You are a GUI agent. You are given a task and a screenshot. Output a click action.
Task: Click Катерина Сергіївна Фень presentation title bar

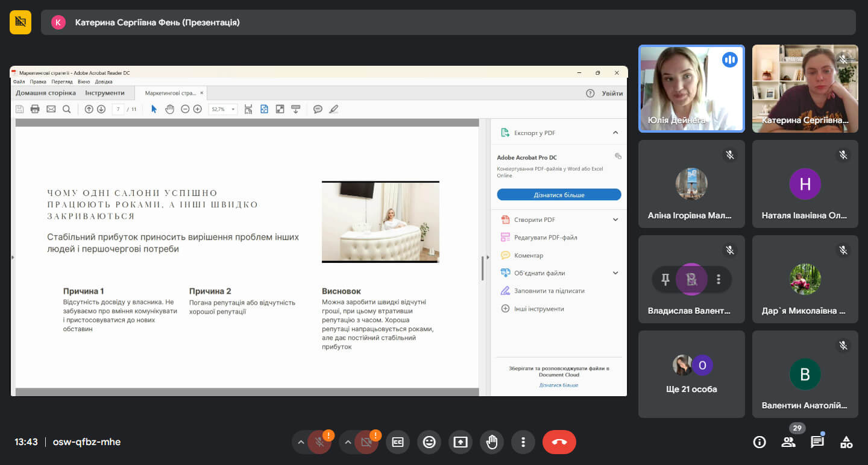448,22
